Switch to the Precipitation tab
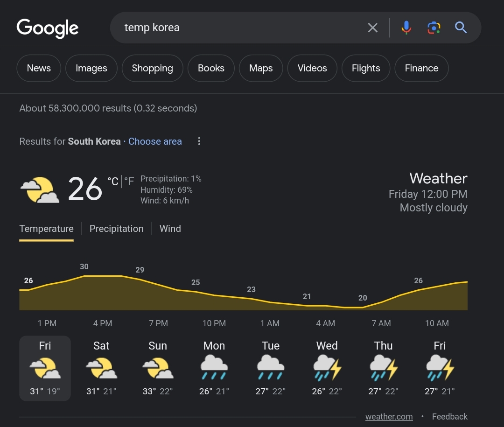Viewport: 504px width, 427px height. pyautogui.click(x=116, y=229)
